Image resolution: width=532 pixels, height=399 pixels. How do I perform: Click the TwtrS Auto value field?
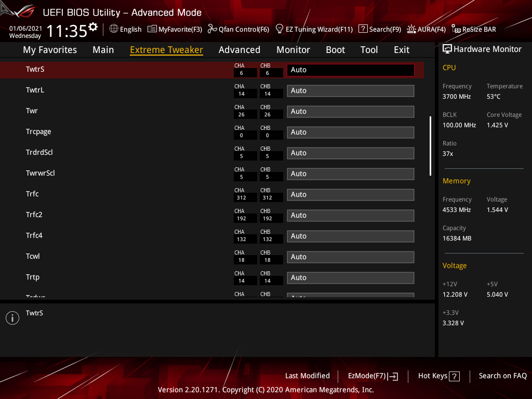pos(351,70)
